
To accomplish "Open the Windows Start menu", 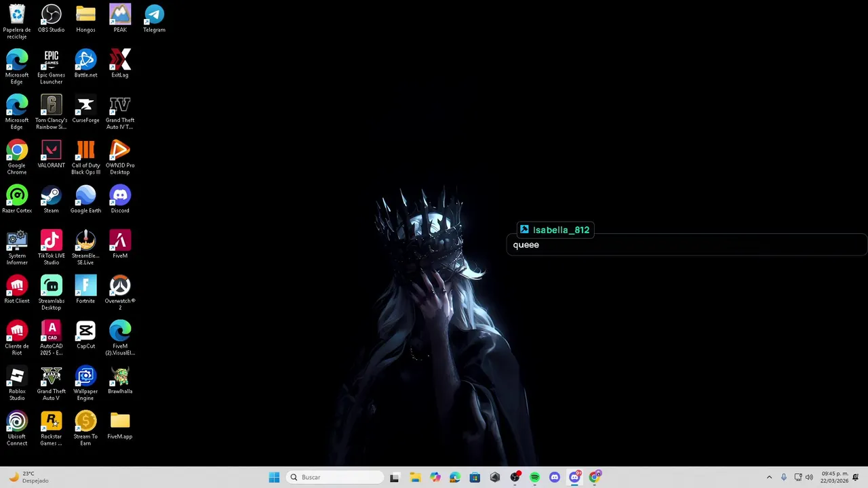I will [x=274, y=477].
